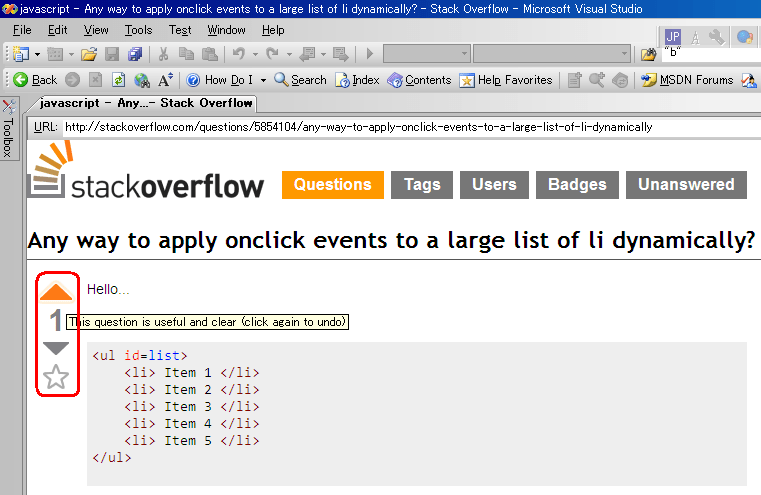
Task: Click the Cut scissors icon
Action: click(164, 54)
